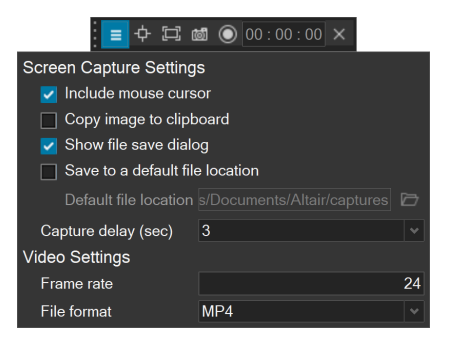Check Save to a default file location
The image size is (473, 362).
click(x=49, y=172)
